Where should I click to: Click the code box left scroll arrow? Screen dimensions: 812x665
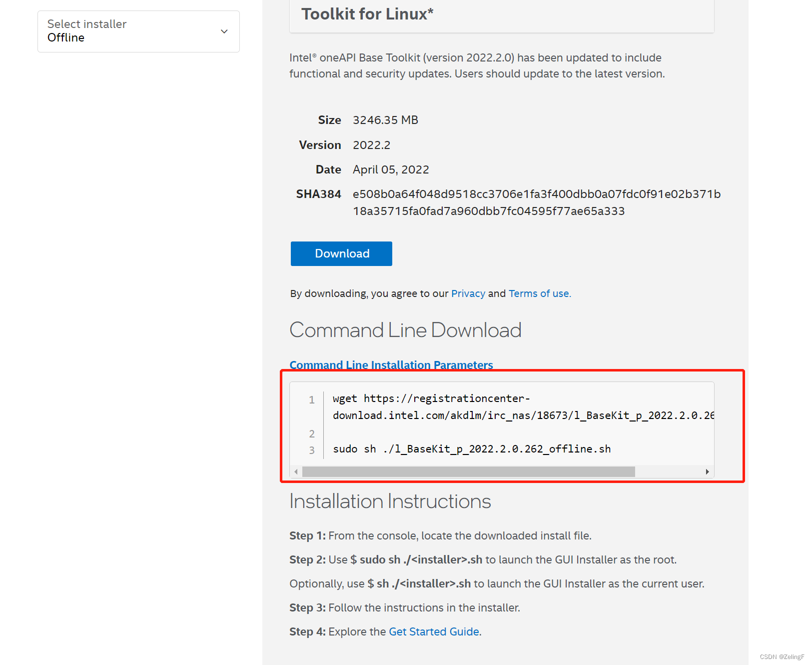click(296, 471)
